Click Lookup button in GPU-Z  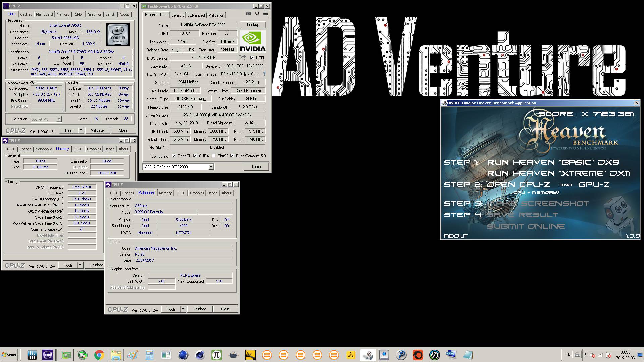[x=253, y=25]
